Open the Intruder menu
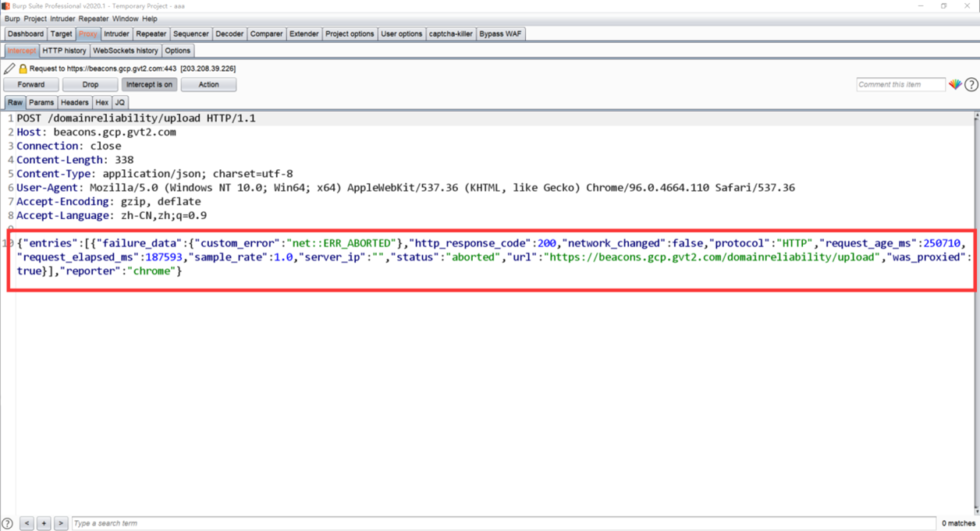 pos(62,19)
